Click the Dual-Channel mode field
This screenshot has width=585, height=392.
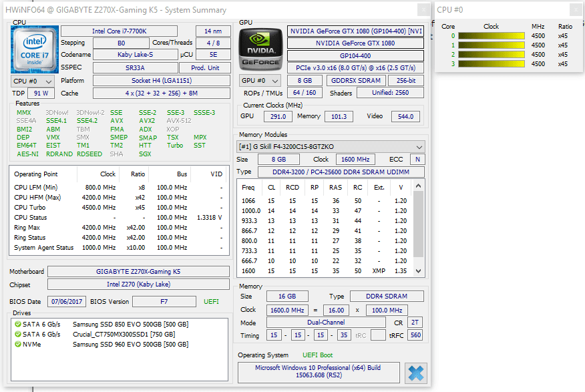tap(326, 323)
